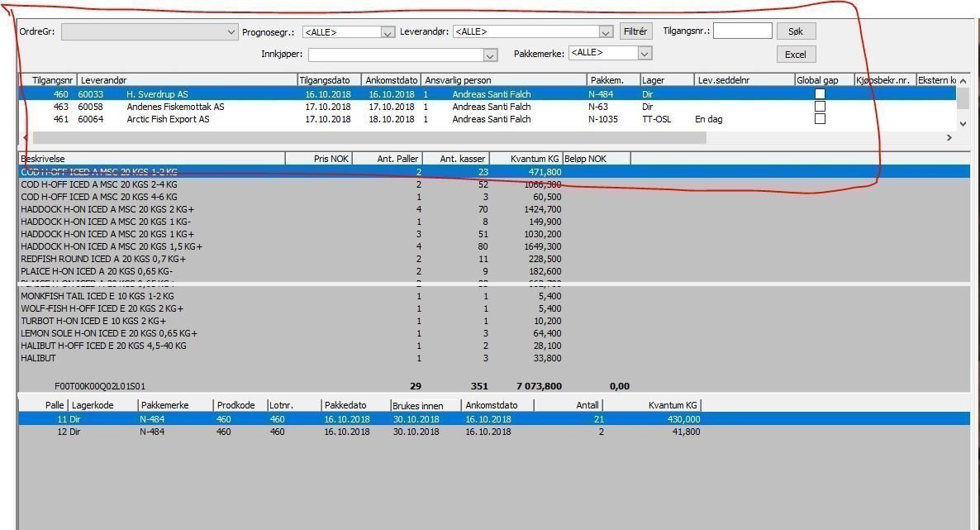Click the Beskrivelse column header

pos(152,159)
